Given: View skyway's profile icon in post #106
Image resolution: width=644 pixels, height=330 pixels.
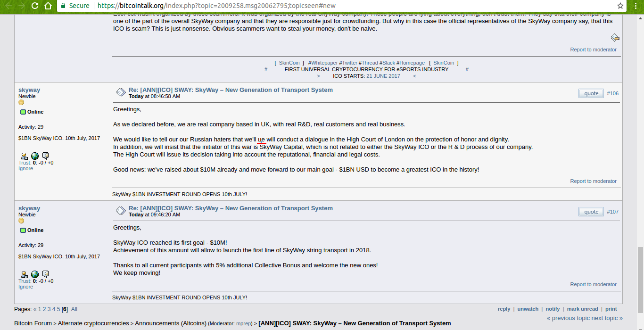Looking at the screenshot, I should (24, 156).
